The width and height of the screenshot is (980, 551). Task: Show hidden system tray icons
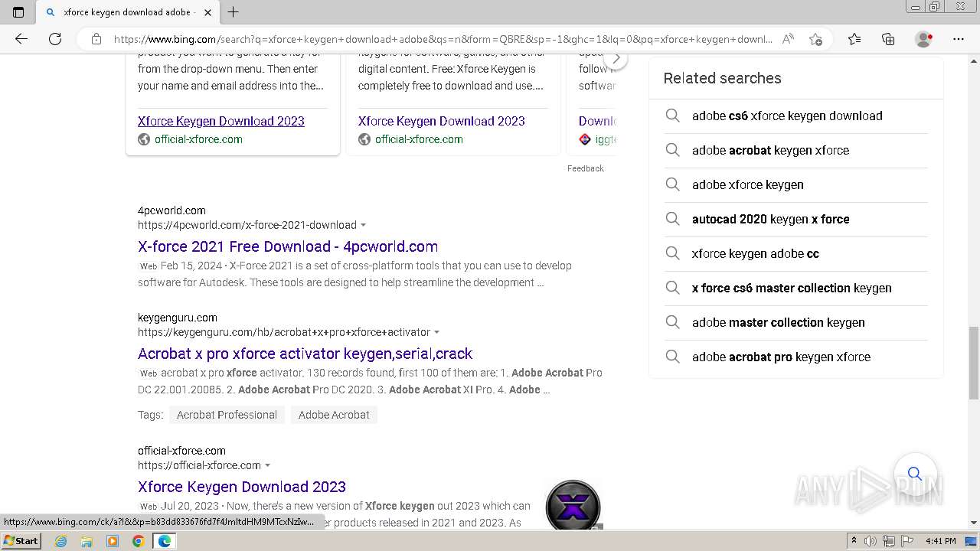click(854, 541)
